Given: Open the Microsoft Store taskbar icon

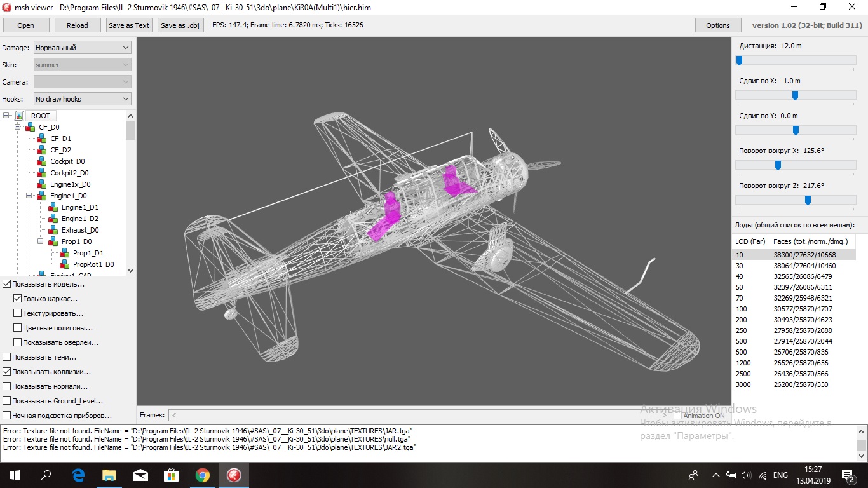Looking at the screenshot, I should click(172, 475).
